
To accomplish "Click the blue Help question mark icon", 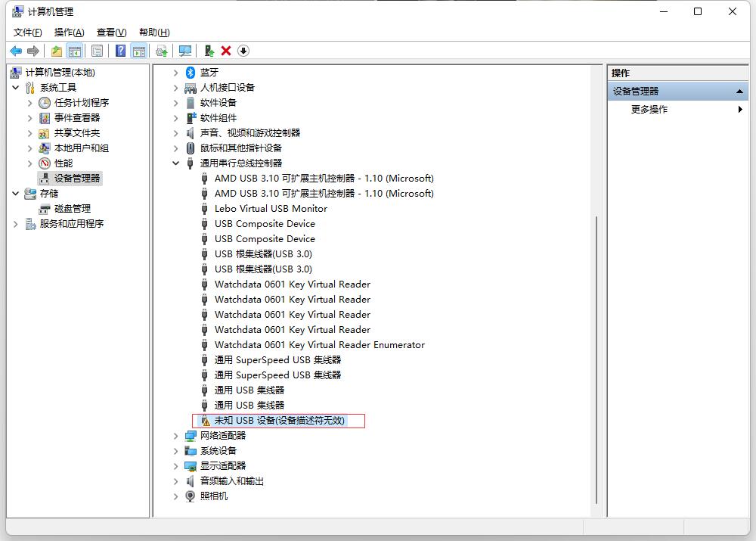I will [120, 51].
